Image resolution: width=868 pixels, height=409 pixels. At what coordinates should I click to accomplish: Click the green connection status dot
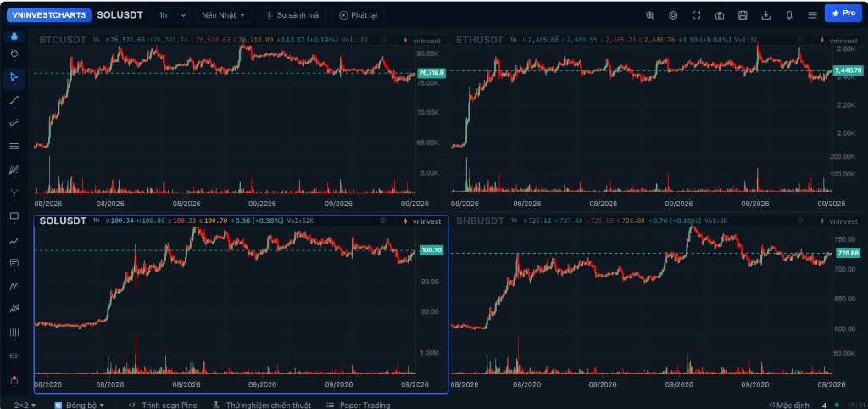(837, 405)
